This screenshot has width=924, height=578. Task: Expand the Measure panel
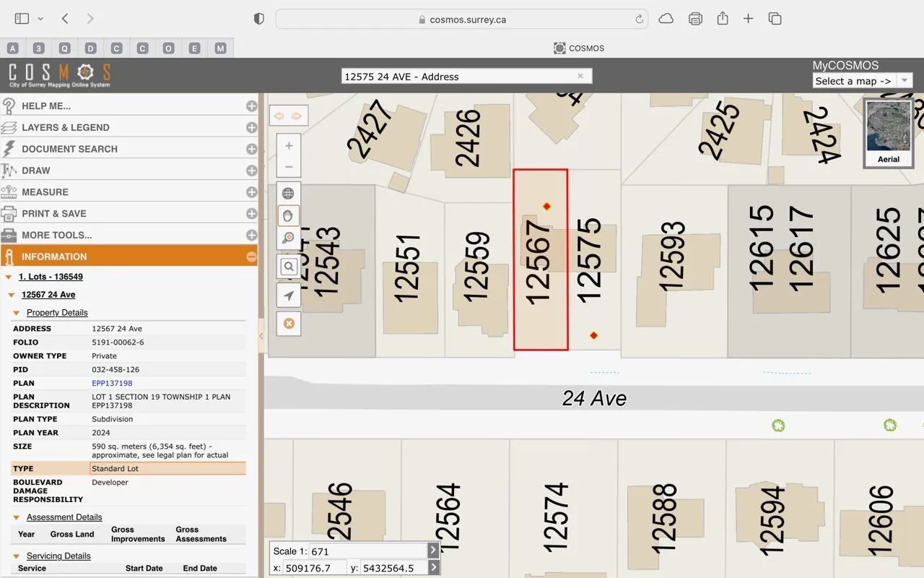(x=251, y=192)
